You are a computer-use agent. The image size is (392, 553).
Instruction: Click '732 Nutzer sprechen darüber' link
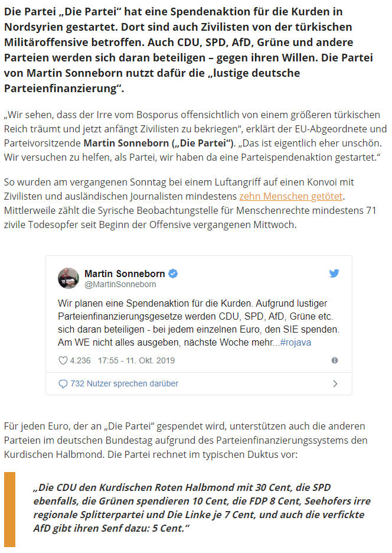point(125,383)
